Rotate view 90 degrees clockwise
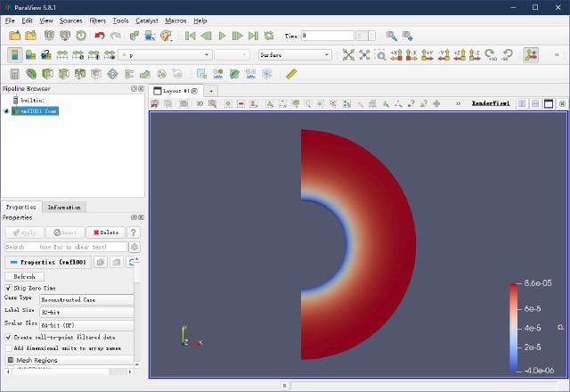 tap(491, 55)
